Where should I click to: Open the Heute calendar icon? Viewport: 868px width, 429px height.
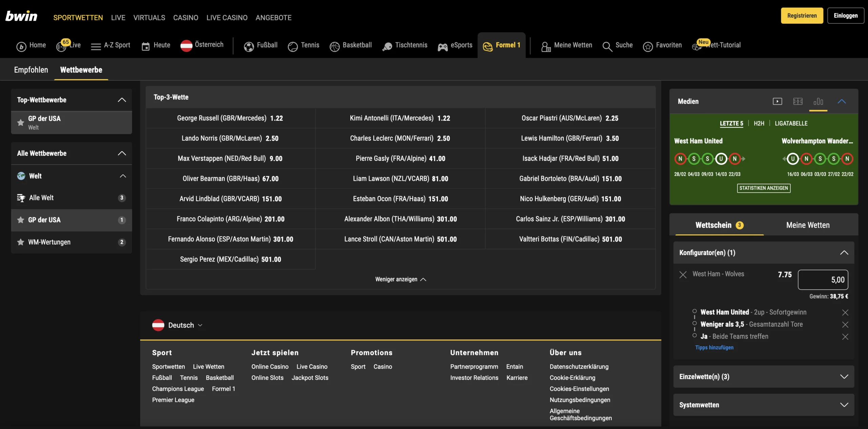click(x=145, y=46)
